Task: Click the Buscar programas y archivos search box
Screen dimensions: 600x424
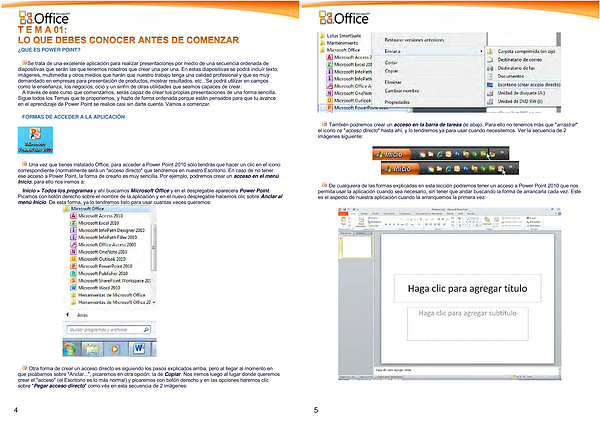Action: 109,329
